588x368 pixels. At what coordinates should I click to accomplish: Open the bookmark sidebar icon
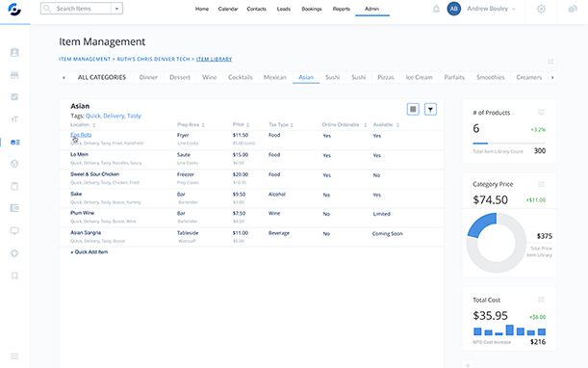click(x=14, y=276)
